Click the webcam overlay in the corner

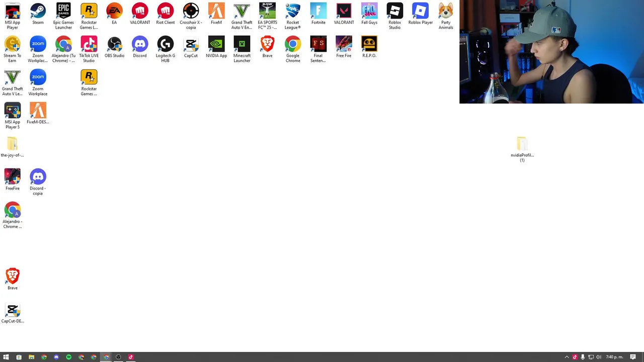point(551,52)
